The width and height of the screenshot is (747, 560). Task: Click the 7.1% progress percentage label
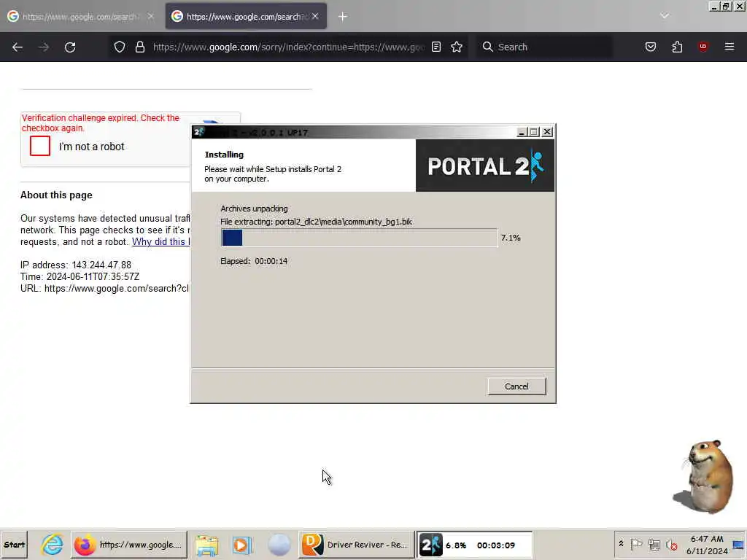click(x=511, y=238)
